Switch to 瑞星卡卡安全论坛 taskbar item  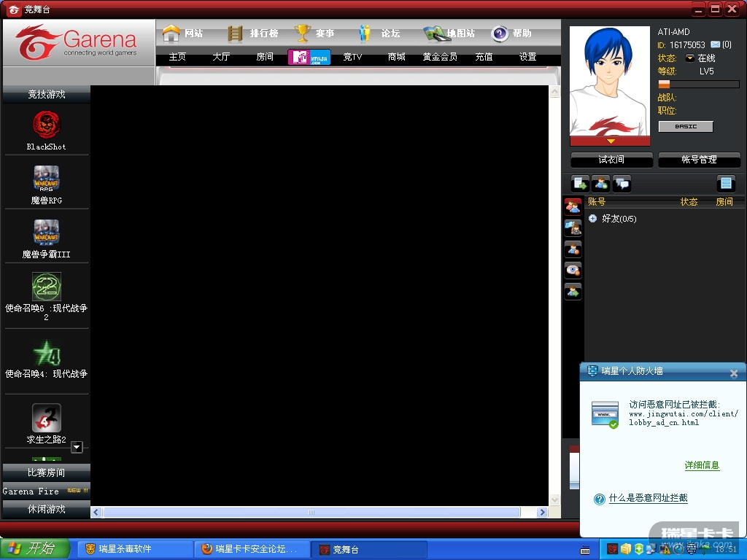click(x=252, y=549)
